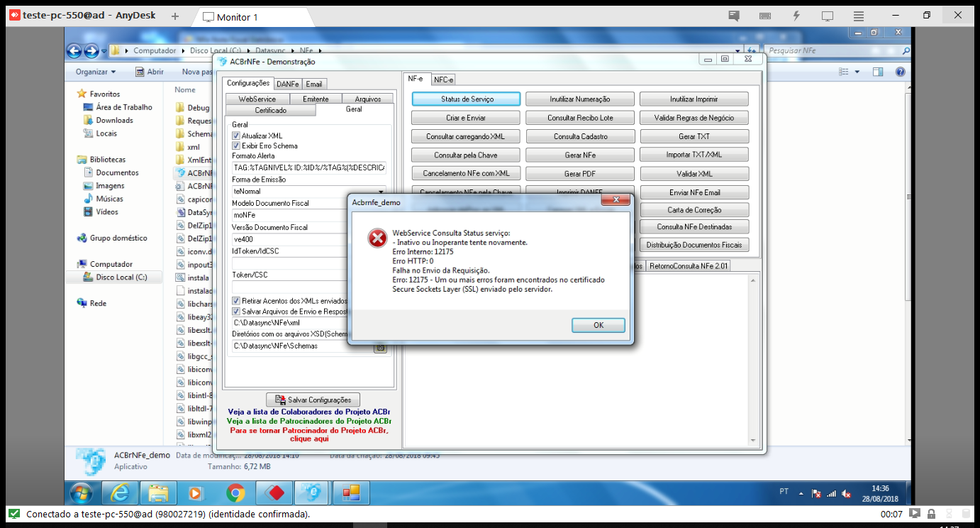Open the Versão Documento Fiscal combo box
Screen dimensions: 980x528
pos(309,239)
